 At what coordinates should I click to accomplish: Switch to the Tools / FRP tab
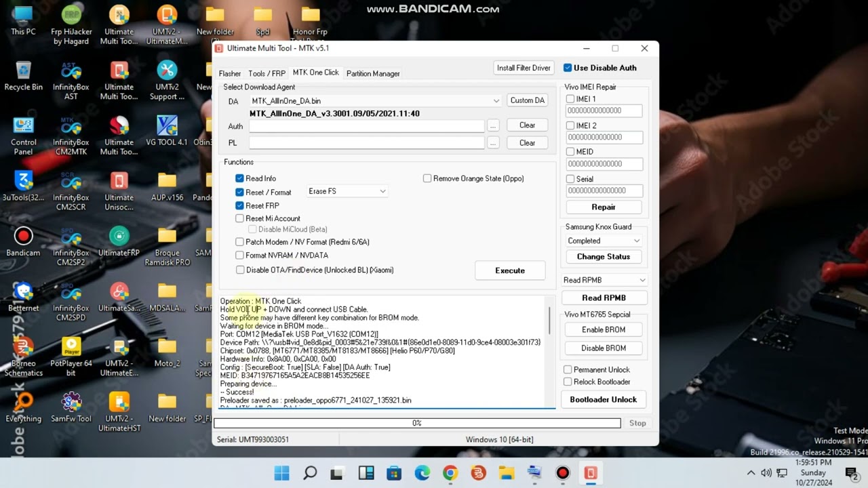[x=267, y=73]
